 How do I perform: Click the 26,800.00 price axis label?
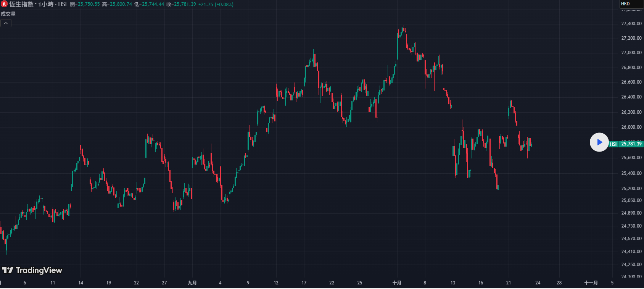coord(631,68)
